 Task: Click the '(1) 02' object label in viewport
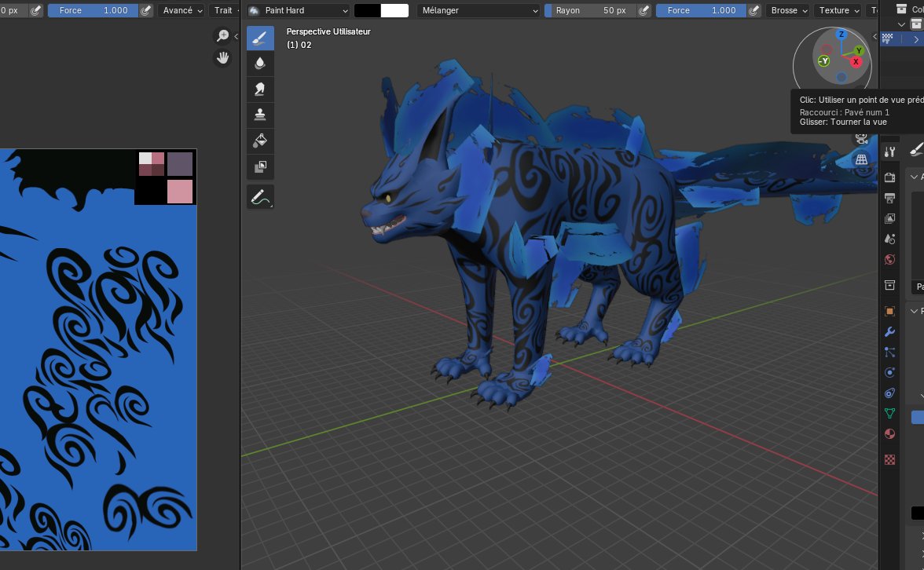point(299,45)
